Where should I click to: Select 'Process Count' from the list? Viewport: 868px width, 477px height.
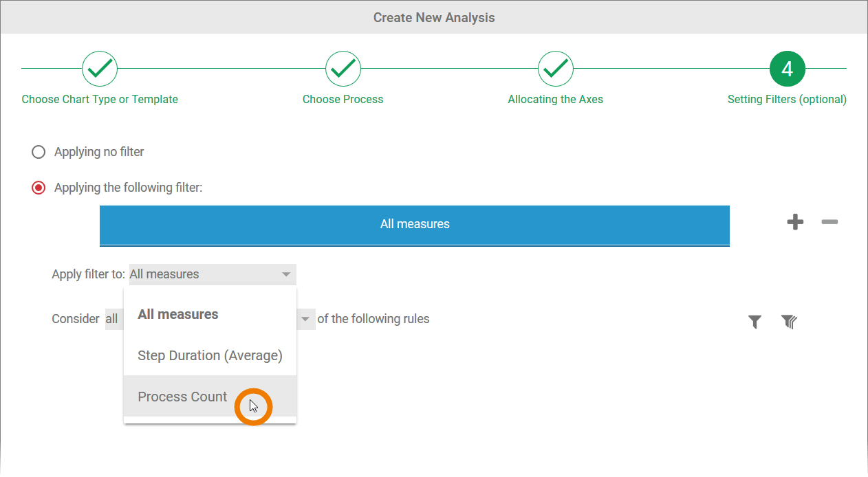pos(182,397)
